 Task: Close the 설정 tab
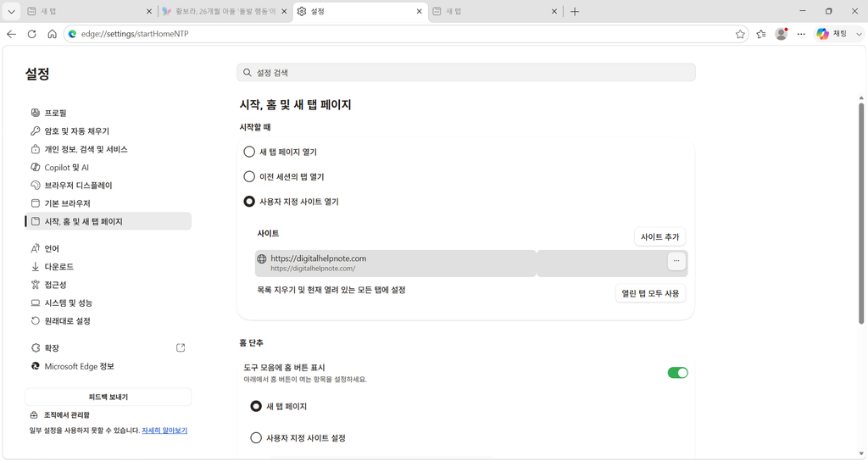click(419, 11)
